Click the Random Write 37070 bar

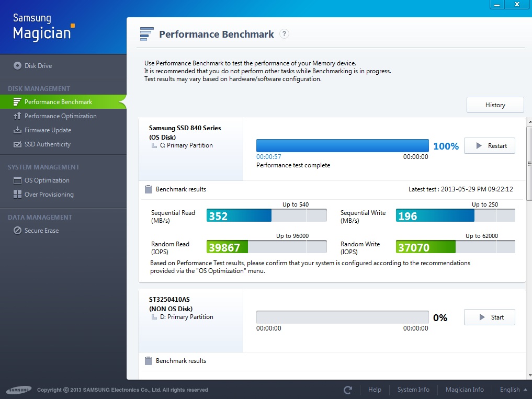click(455, 247)
